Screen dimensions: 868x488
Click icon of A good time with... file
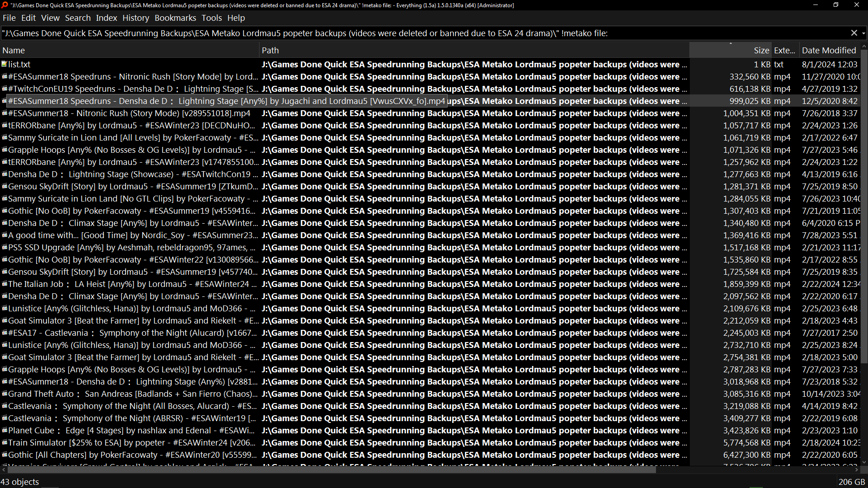click(x=5, y=235)
